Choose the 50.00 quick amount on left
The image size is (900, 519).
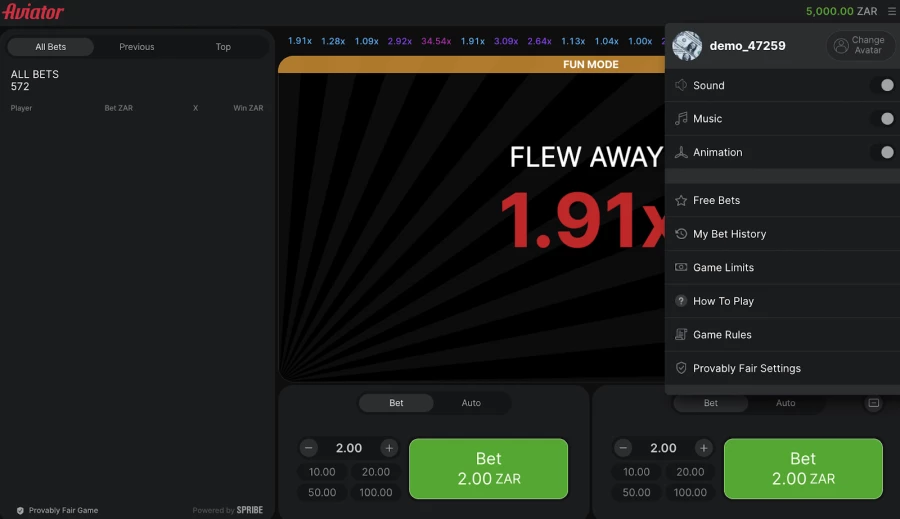click(x=322, y=492)
